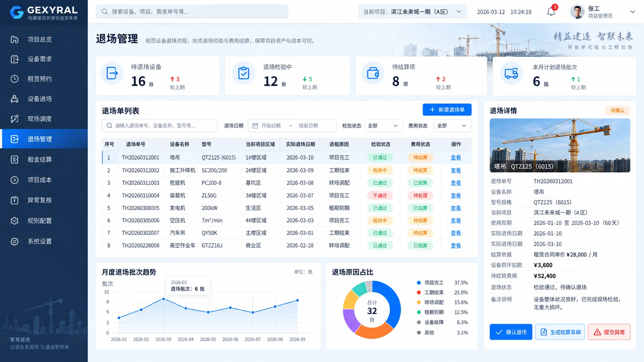Click the 新建退场单 button
The height and width of the screenshot is (362, 644).
pyautogui.click(x=447, y=110)
